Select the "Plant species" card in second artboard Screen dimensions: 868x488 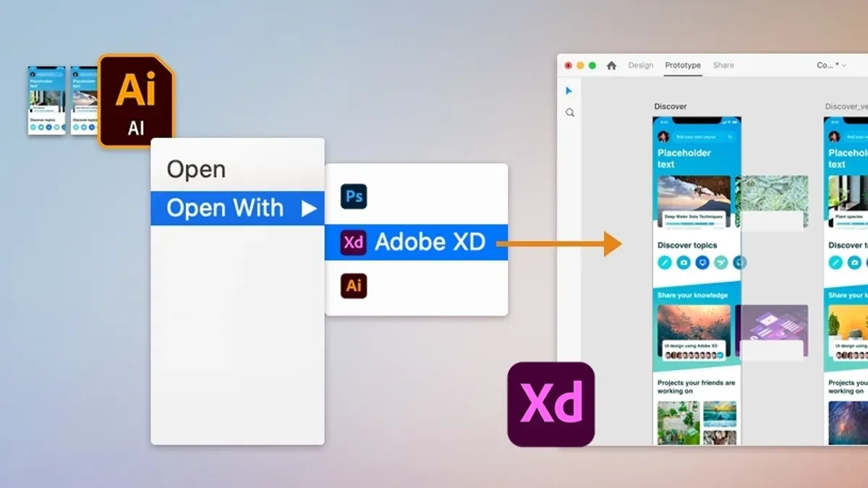click(x=848, y=202)
